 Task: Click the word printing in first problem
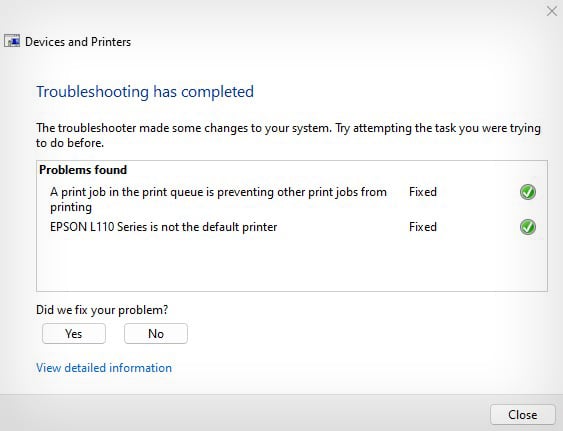71,207
